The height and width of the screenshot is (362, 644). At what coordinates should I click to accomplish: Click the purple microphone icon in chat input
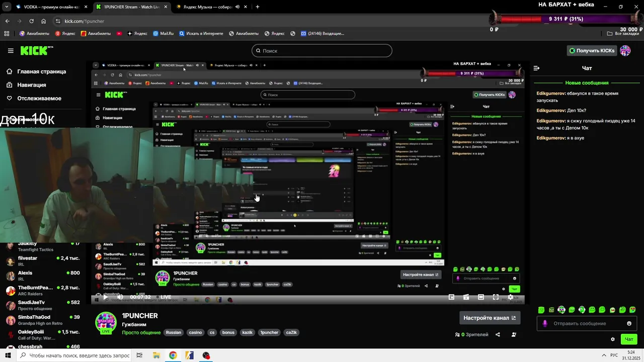point(545,323)
